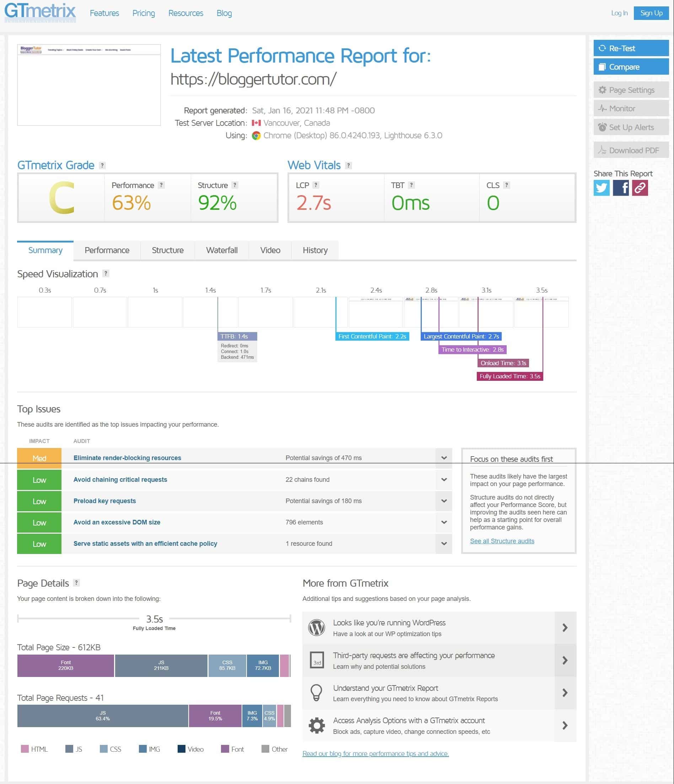Screen dimensions: 674x784
Task: Copy report link icon
Action: 640,188
